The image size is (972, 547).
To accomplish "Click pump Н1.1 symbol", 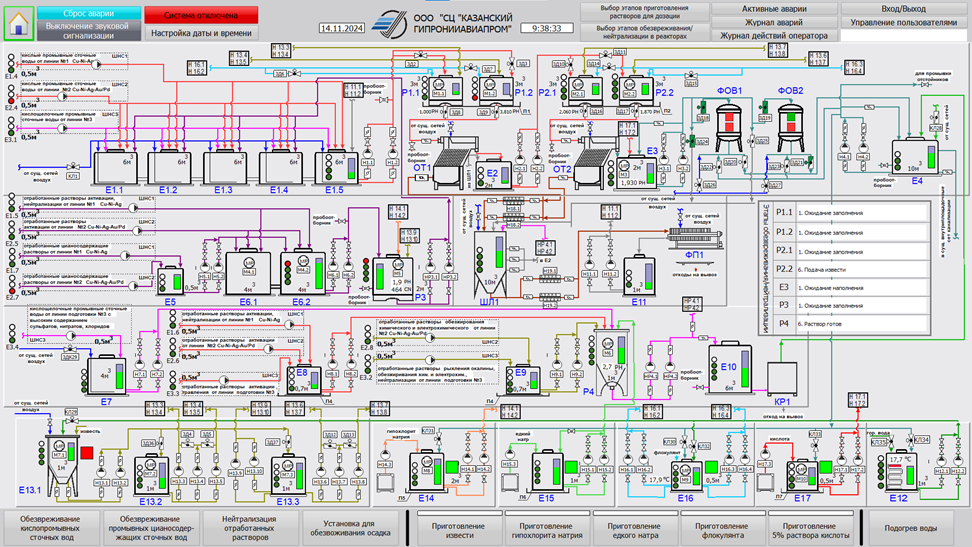I will click(368, 153).
